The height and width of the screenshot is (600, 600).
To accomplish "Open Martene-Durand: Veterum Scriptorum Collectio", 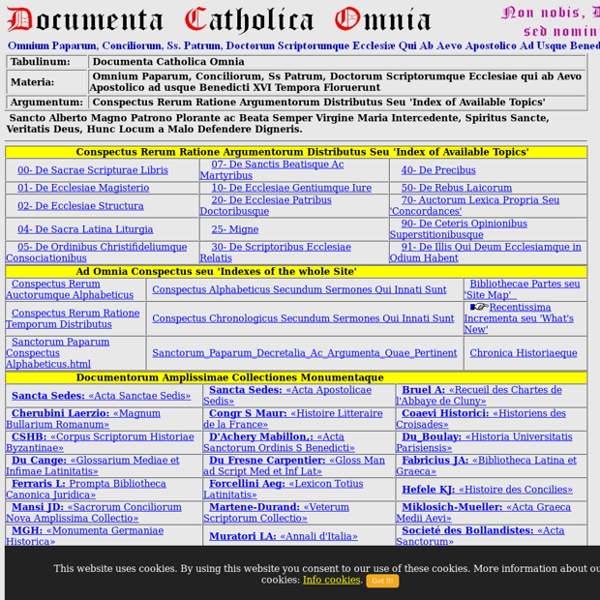I will tap(276, 512).
